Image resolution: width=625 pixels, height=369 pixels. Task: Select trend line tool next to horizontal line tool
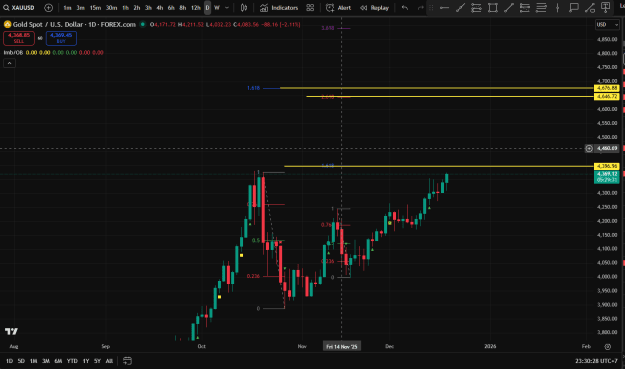[x=460, y=8]
